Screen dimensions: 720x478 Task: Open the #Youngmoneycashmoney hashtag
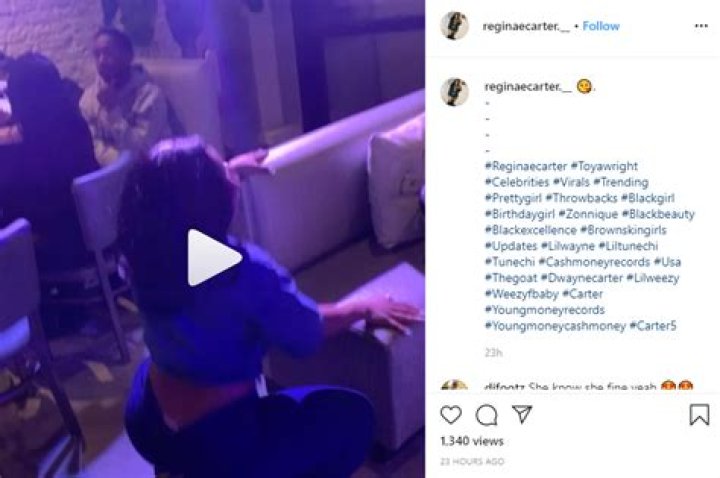(555, 326)
